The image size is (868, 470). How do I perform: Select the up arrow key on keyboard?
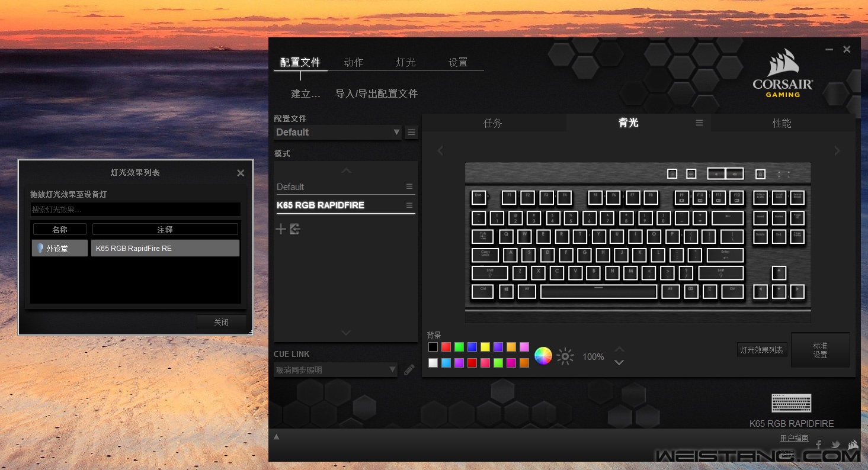[779, 273]
